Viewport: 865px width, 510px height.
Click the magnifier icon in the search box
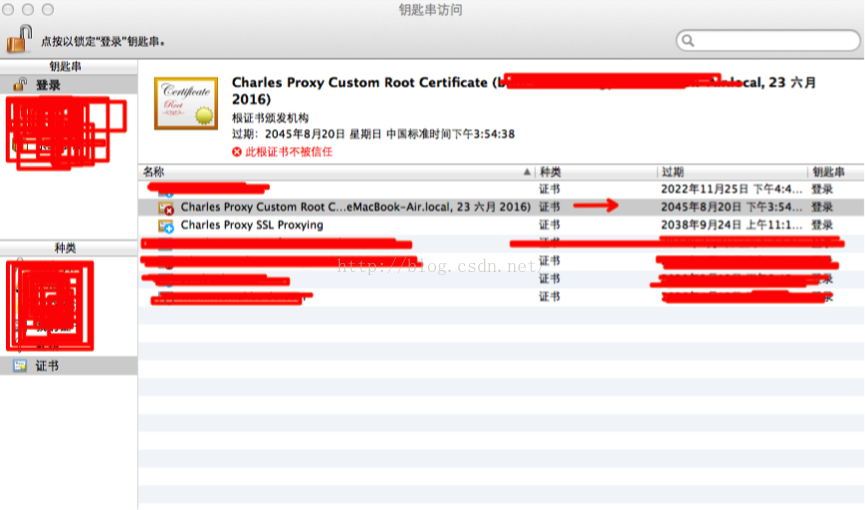tap(688, 40)
